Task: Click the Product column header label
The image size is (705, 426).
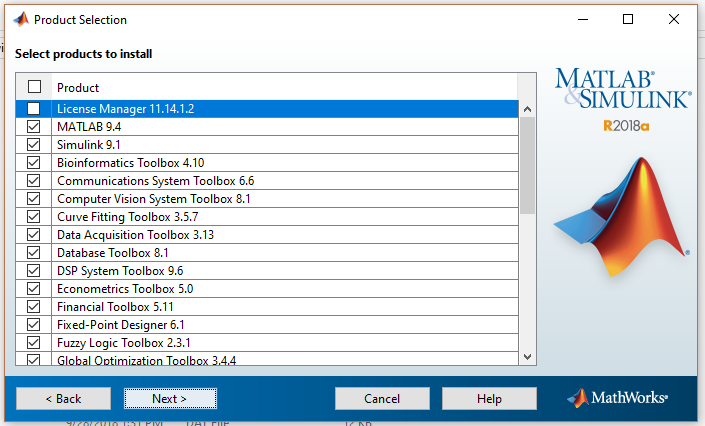Action: point(78,88)
